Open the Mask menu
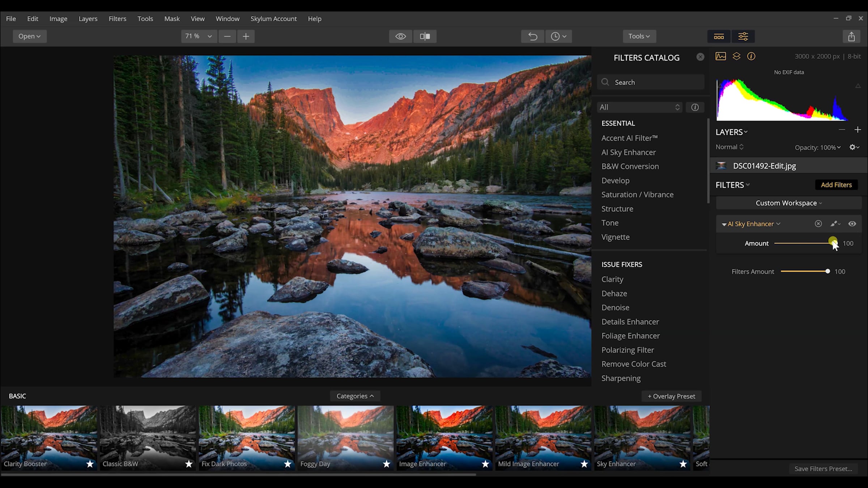Screen dimensions: 868x488 pos(172,19)
